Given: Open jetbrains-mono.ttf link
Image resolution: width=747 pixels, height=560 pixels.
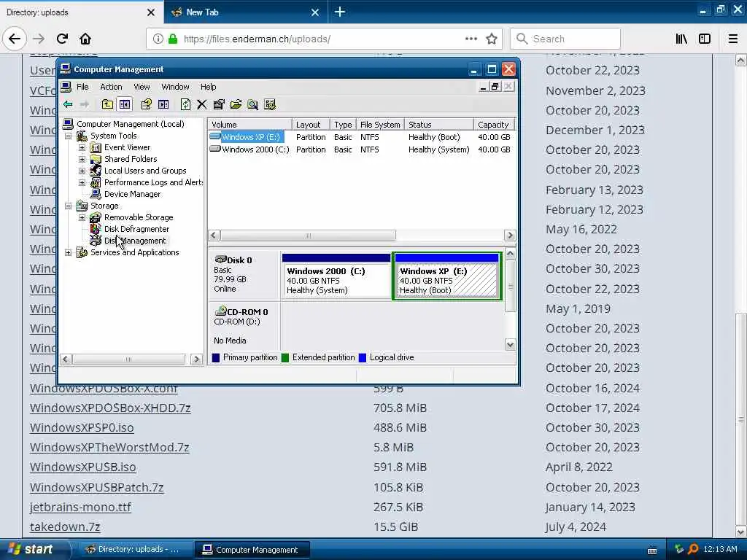Looking at the screenshot, I should coord(80,507).
